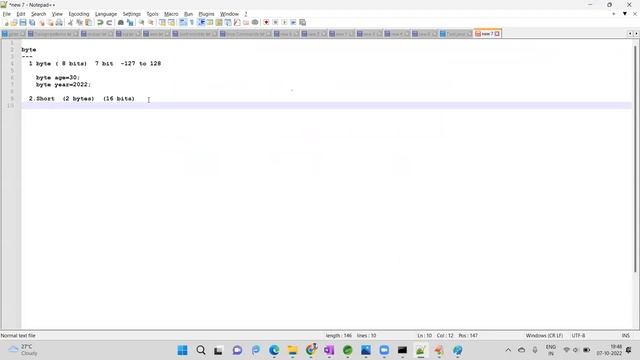Click the 'Ln : 10 Col : 12' status entry

(x=435, y=336)
